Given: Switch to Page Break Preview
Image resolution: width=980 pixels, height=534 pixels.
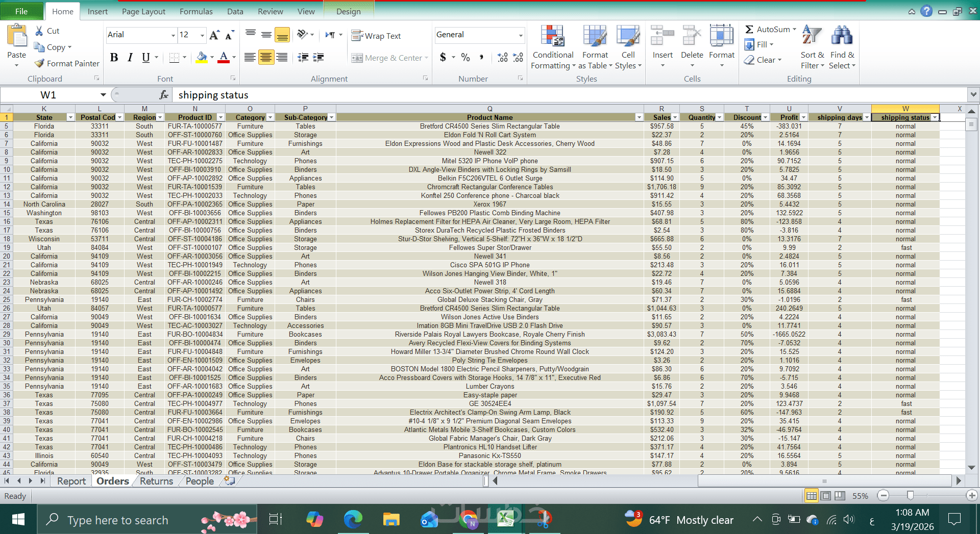Looking at the screenshot, I should tap(840, 495).
